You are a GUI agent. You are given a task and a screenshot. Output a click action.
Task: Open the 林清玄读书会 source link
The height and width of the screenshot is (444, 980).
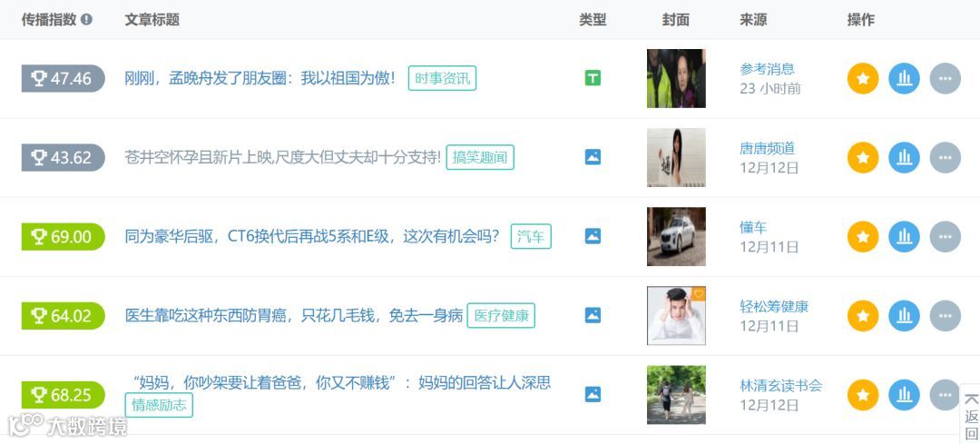tap(780, 386)
